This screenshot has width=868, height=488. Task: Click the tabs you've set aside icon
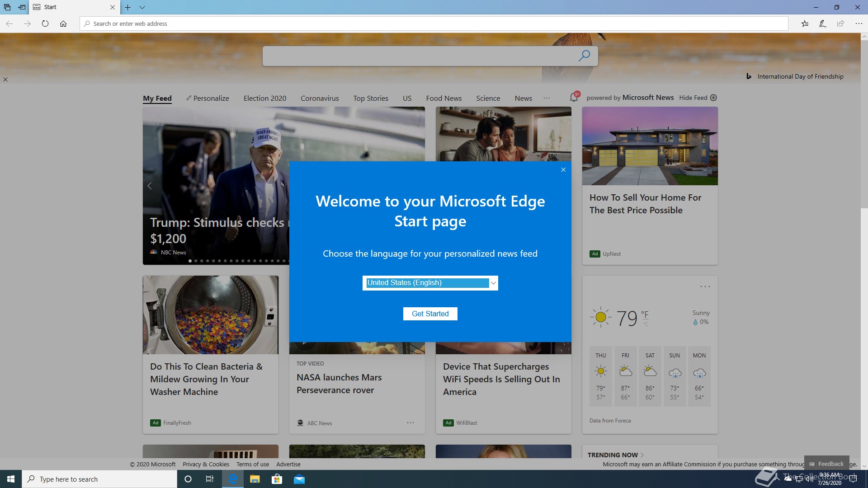[7, 7]
